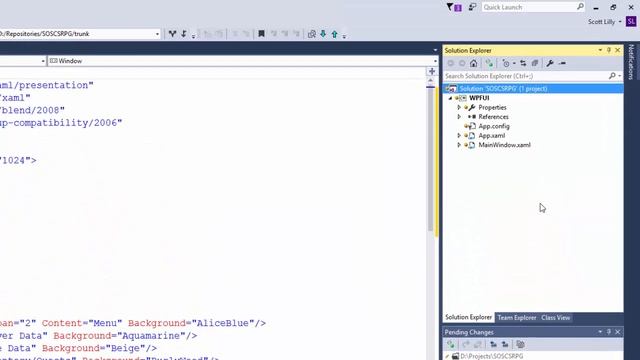640x360 pixels.
Task: Click the Find in Files icon in toolbar
Action: (x=311, y=34)
